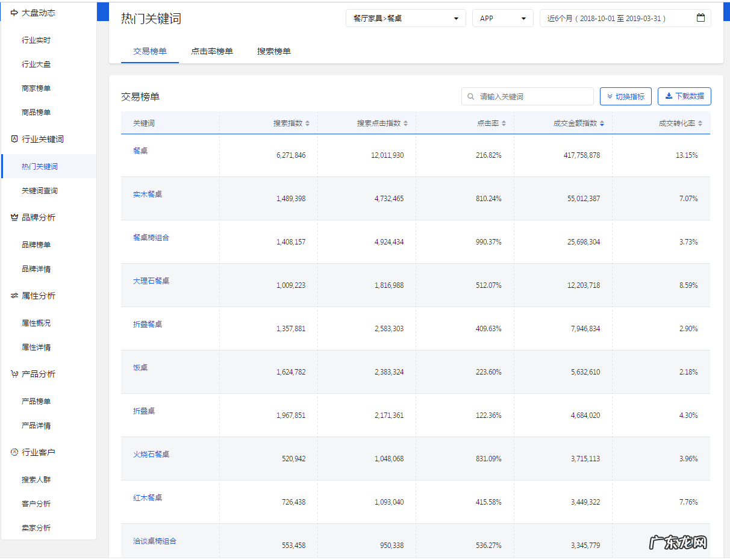Switch to the 搜索榜单 tab

point(273,51)
